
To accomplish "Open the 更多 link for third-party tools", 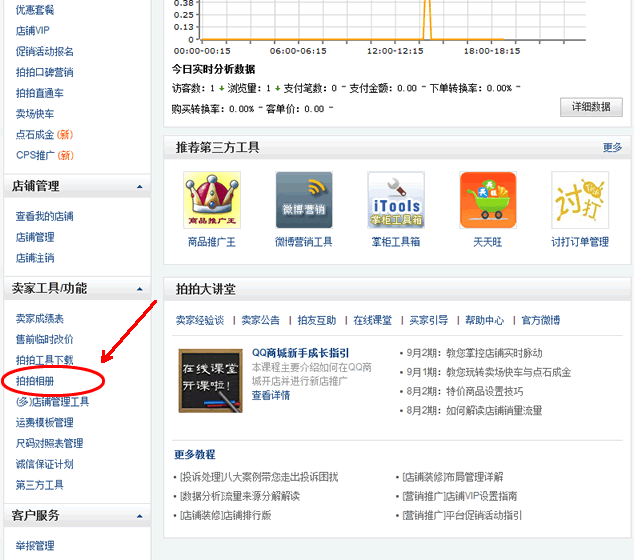I will 612,148.
